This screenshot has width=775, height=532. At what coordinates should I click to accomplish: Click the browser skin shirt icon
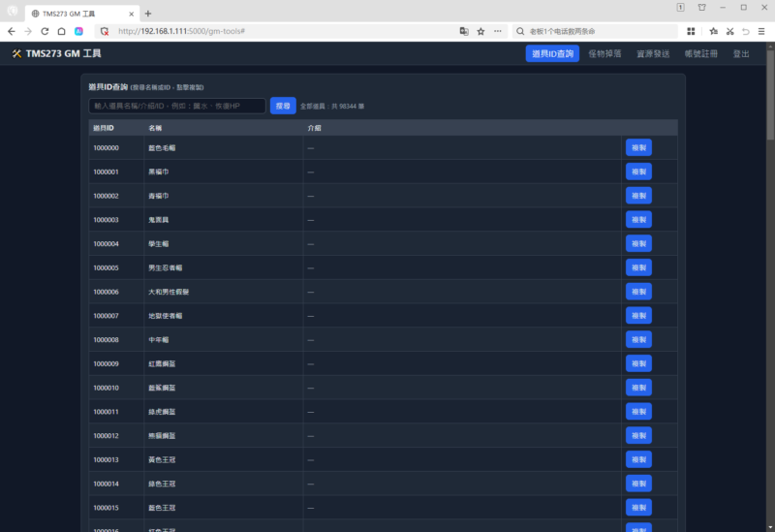pos(701,7)
